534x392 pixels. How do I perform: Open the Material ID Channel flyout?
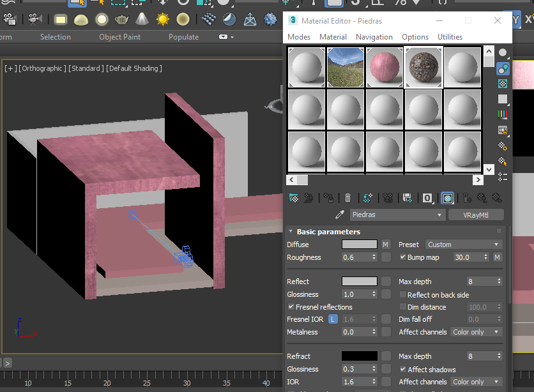(x=426, y=198)
